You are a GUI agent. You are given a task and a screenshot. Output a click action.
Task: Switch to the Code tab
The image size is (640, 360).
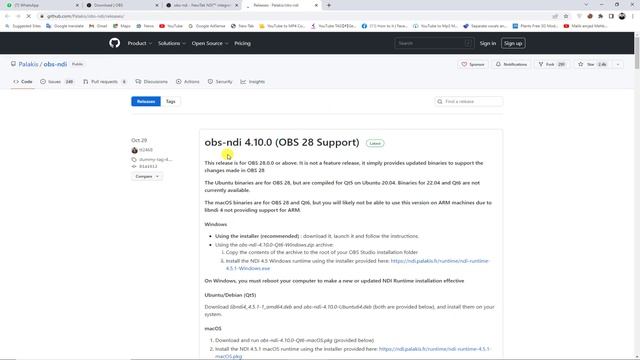pyautogui.click(x=23, y=82)
